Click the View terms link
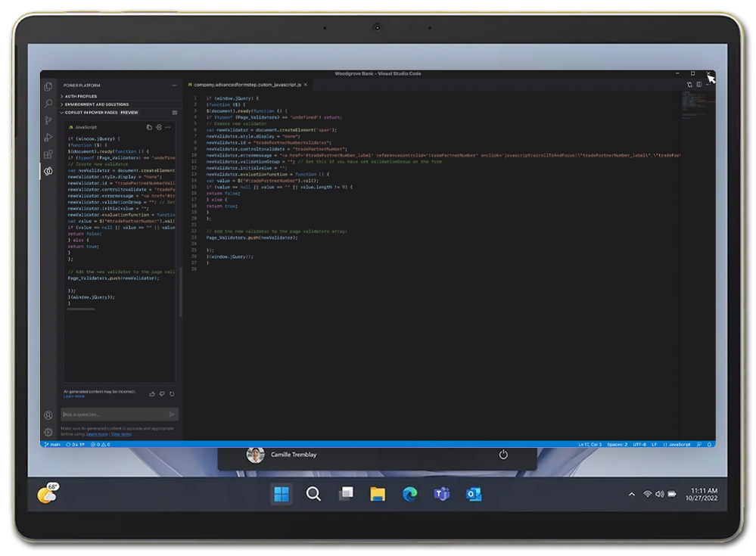Image resolution: width=756 pixels, height=556 pixels. (x=121, y=434)
